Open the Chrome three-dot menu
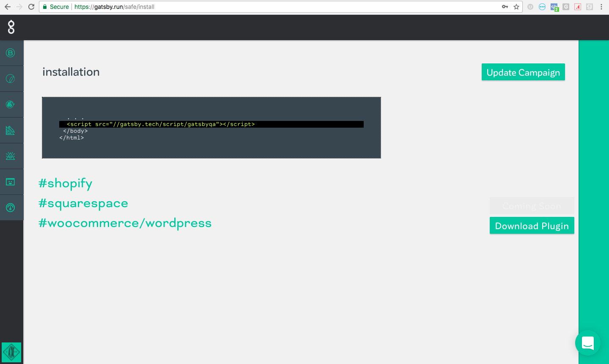 click(601, 7)
